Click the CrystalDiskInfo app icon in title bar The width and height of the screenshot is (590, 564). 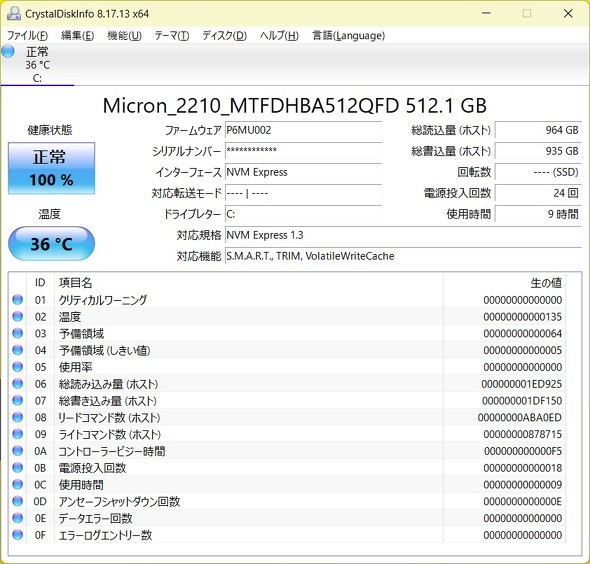point(14,14)
